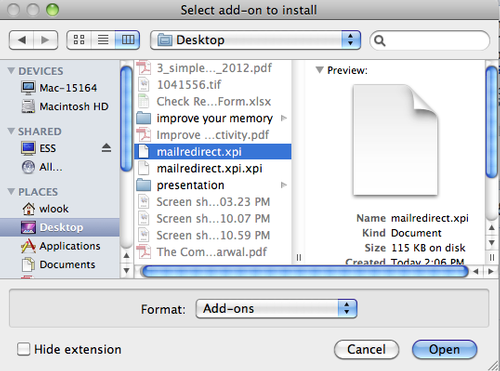This screenshot has width=500, height=371.
Task: Switch to list view
Action: [103, 40]
